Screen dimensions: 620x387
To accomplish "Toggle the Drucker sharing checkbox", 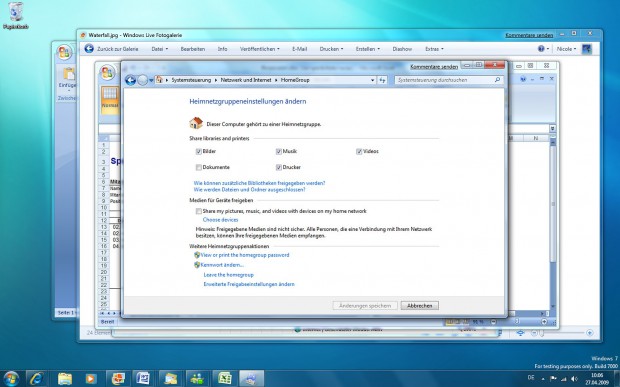I will coord(279,168).
